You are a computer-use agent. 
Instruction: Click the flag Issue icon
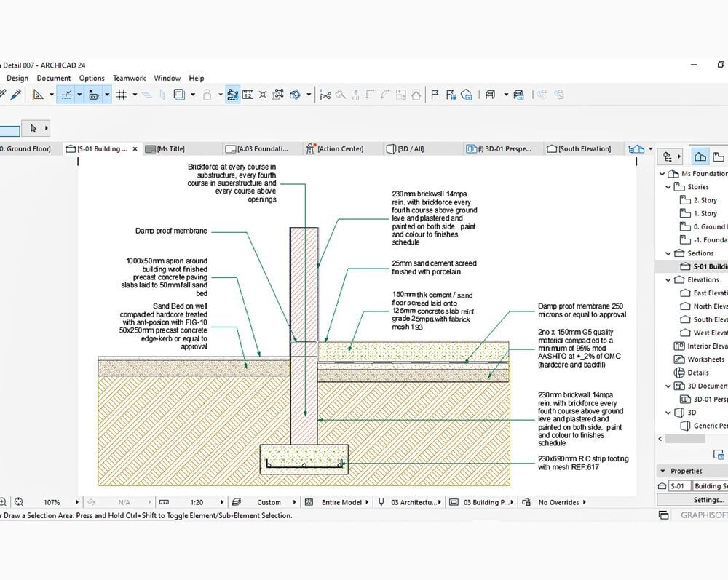tap(435, 95)
